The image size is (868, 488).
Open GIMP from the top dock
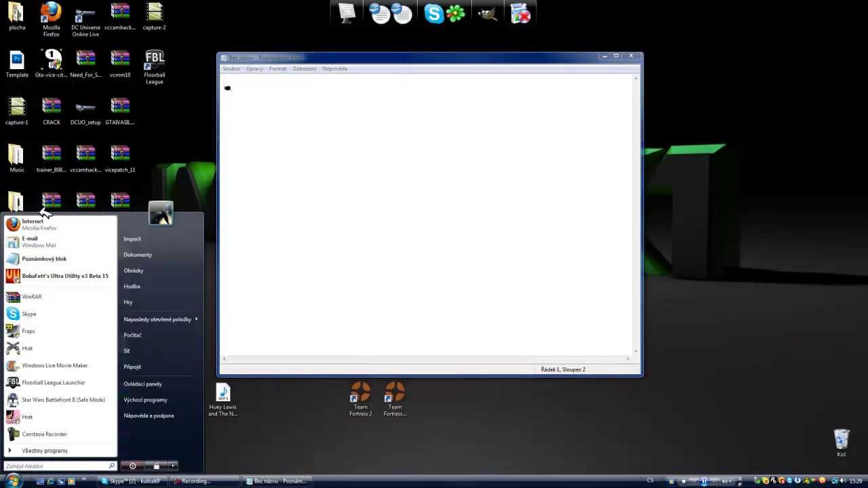[488, 14]
